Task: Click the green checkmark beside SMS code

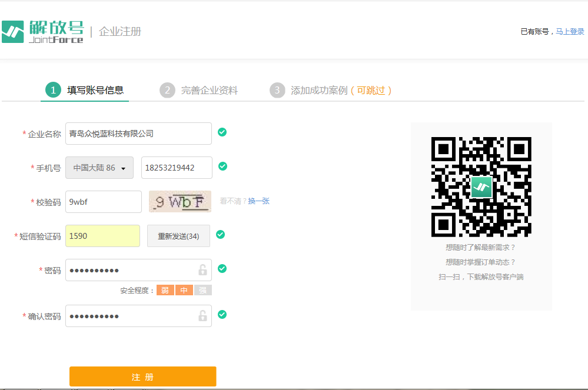Action: tap(220, 235)
